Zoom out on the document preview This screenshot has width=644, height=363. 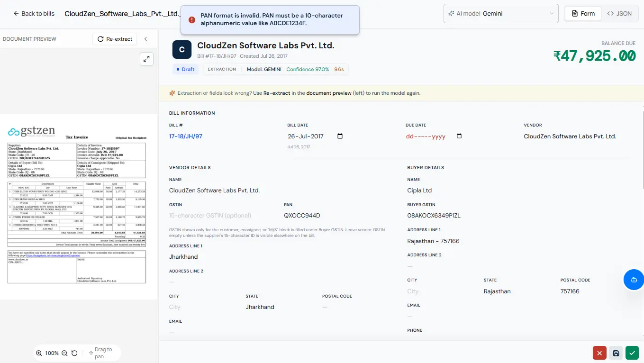click(x=64, y=353)
